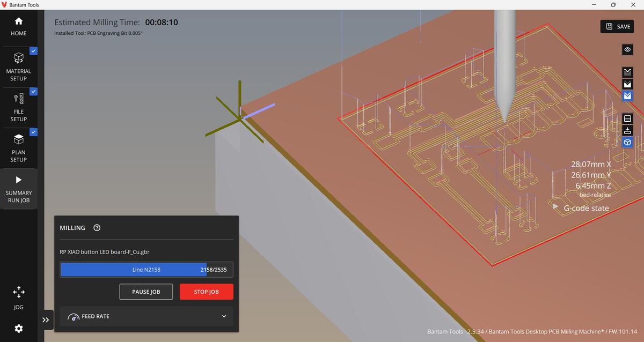The width and height of the screenshot is (644, 342).
Task: Open the Jog controls
Action: [19, 298]
